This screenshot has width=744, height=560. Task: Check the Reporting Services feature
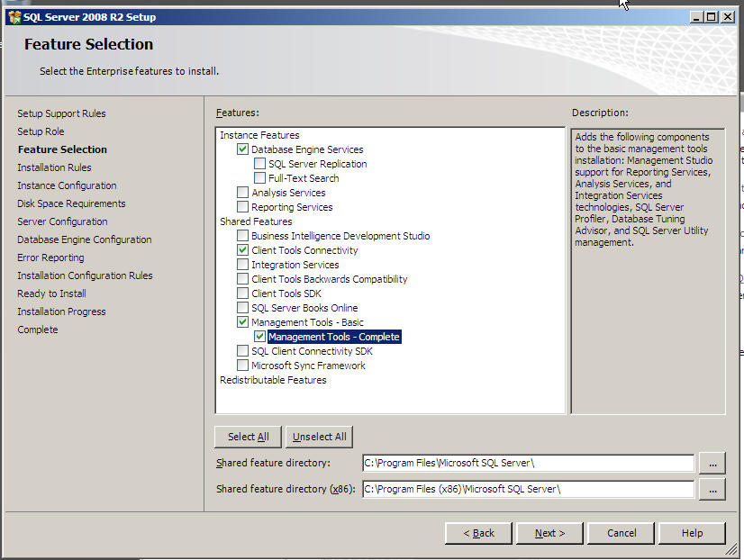point(242,207)
